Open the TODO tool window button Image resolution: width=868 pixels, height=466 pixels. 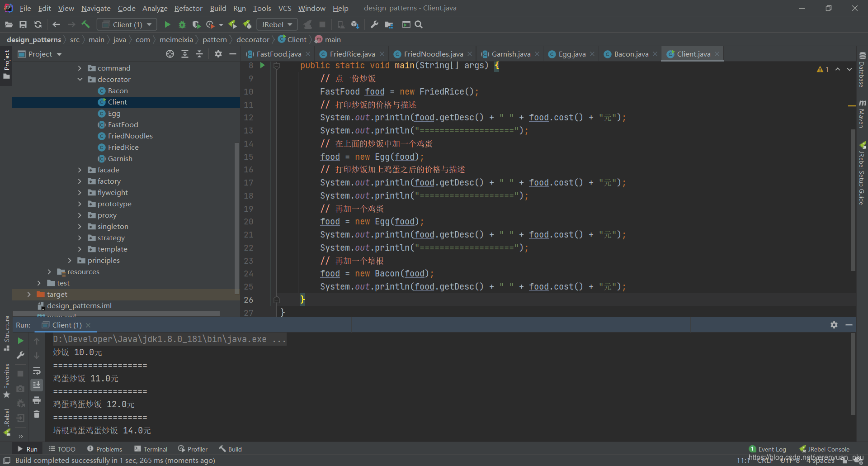[x=62, y=449]
